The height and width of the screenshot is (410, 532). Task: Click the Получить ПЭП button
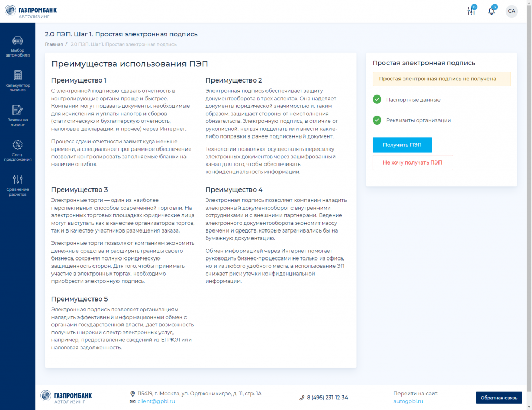[x=402, y=145]
